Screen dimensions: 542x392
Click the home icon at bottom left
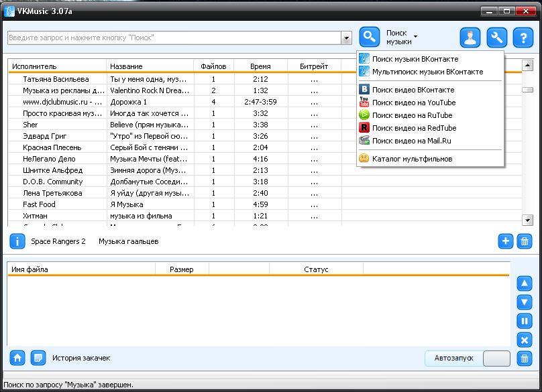click(17, 358)
